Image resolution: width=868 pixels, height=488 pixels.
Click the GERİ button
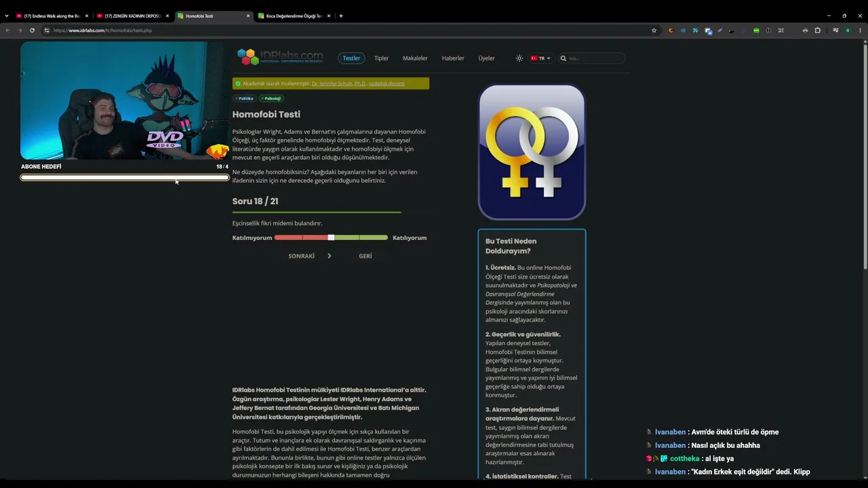tap(366, 256)
